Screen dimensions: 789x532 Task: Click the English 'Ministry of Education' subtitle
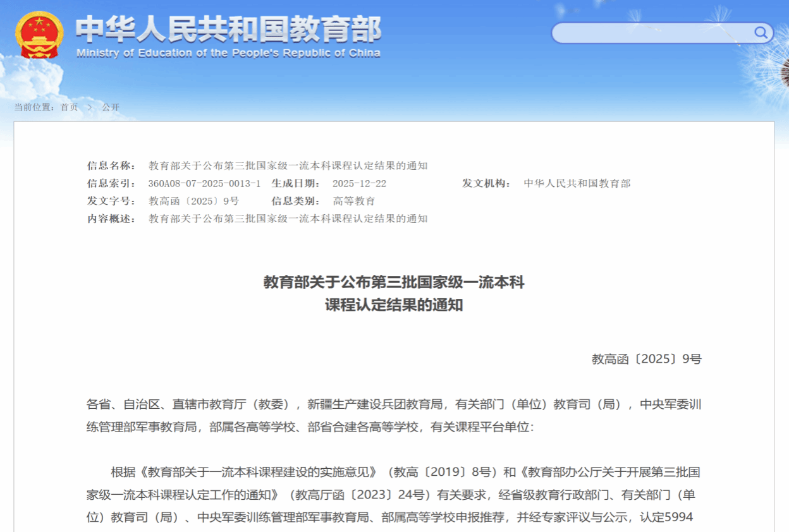(228, 53)
